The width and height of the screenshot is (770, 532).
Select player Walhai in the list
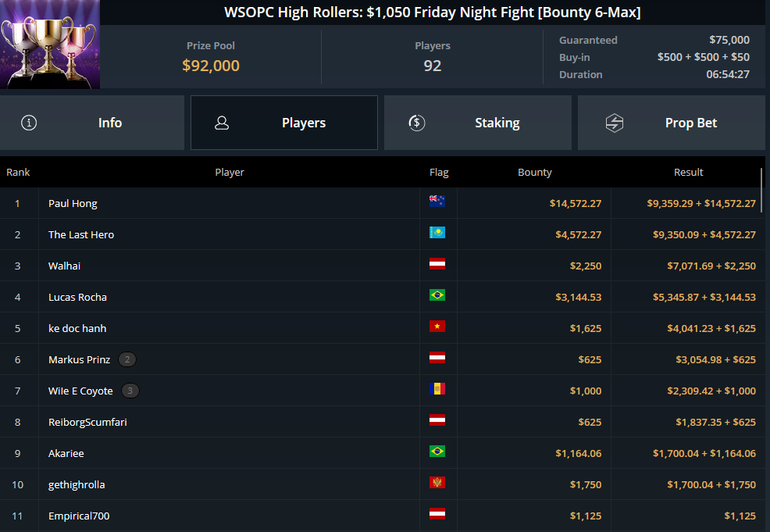coord(380,266)
